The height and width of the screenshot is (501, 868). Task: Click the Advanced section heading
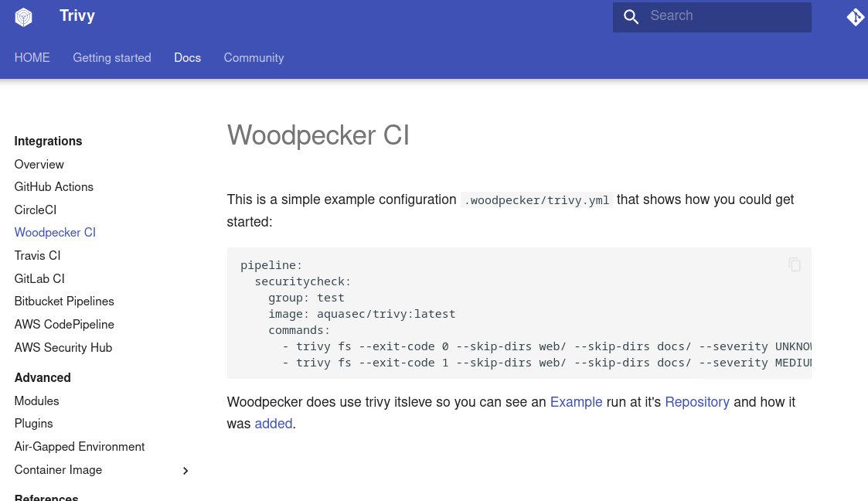click(x=43, y=377)
